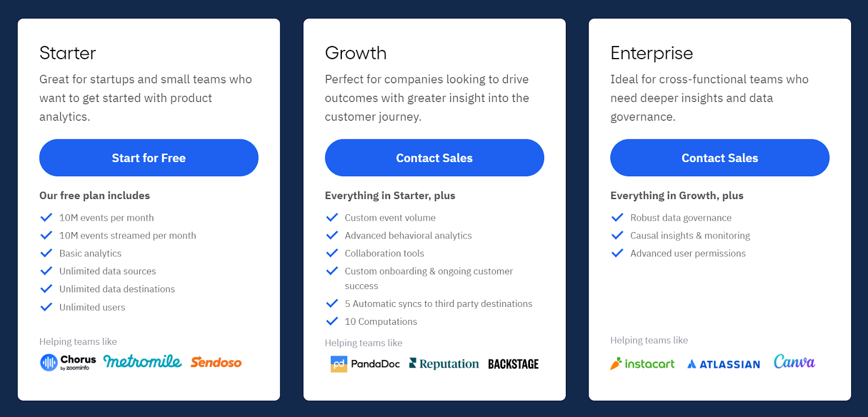Click checkmark beside Robust data governance

tap(617, 217)
